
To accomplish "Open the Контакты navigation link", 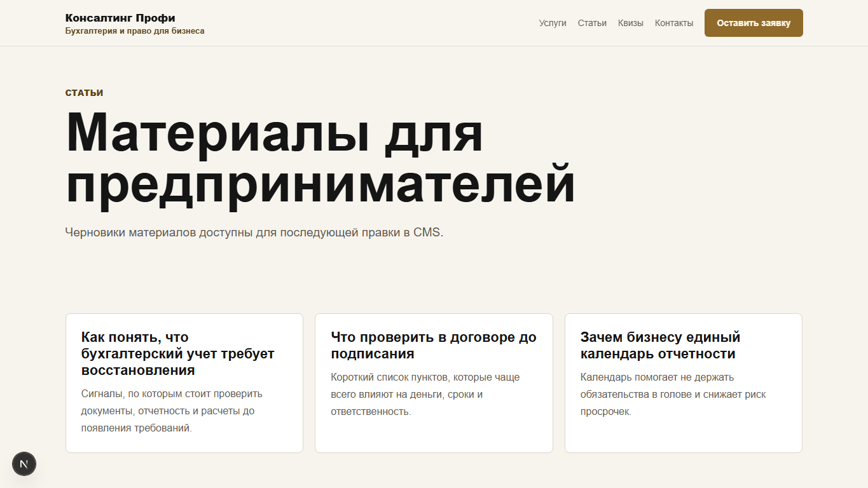I will (x=674, y=23).
